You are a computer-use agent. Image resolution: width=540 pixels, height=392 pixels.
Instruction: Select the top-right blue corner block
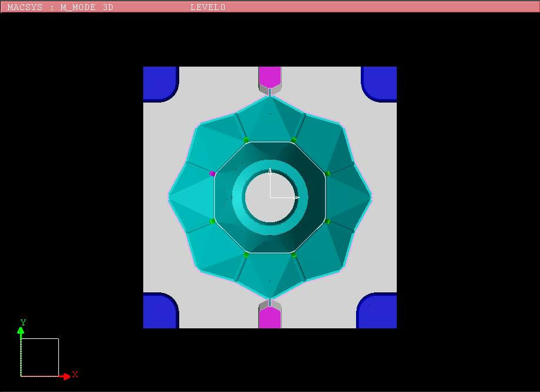point(379,84)
